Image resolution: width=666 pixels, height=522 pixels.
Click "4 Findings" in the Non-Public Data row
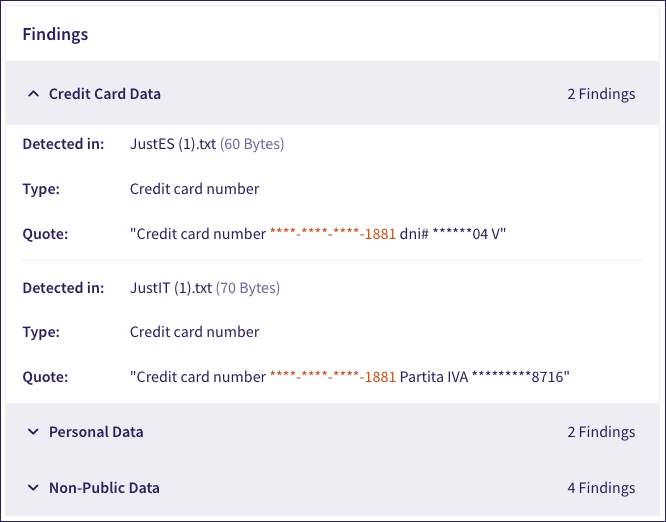(x=600, y=488)
